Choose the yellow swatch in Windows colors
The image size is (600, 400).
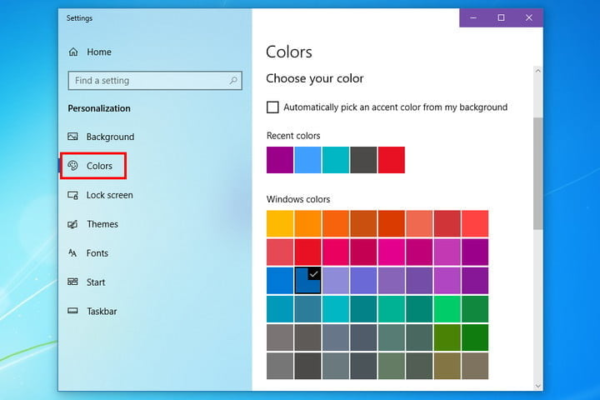(280, 223)
